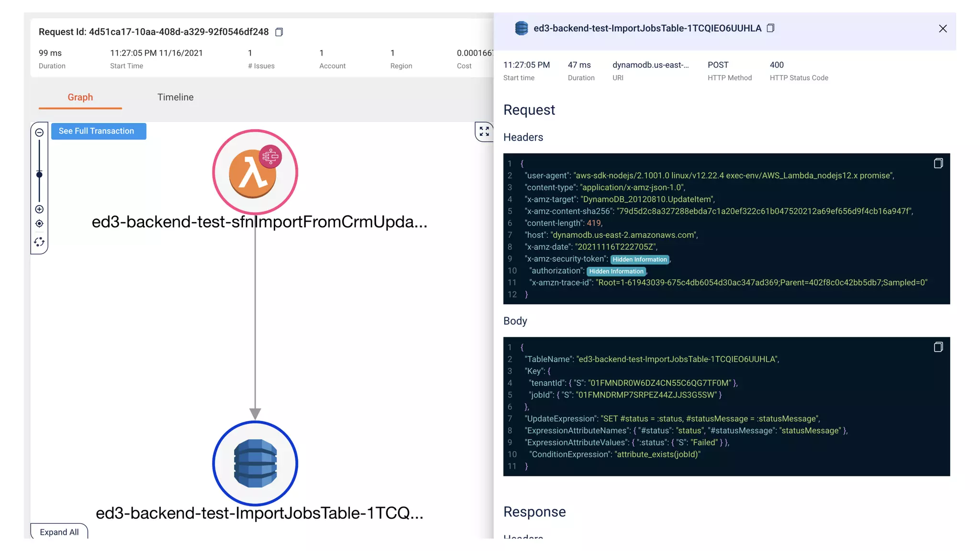Select the Graph tab
This screenshot has height=551, width=980.
[80, 97]
